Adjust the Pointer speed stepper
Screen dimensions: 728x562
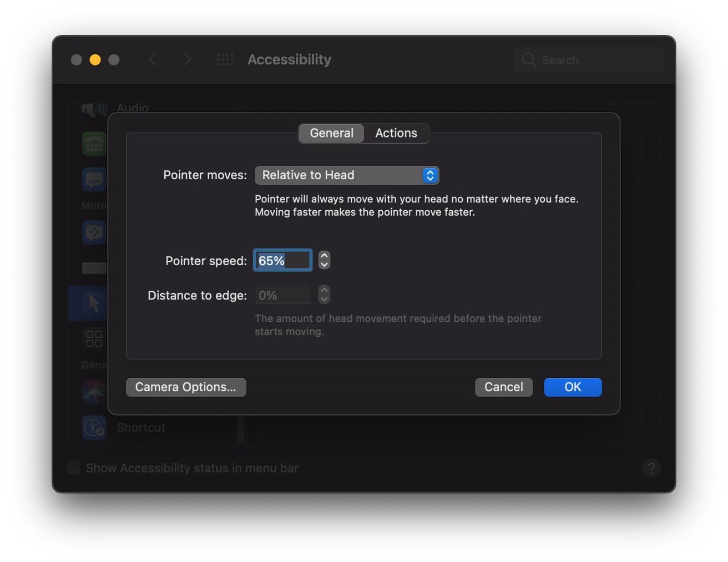coord(325,260)
